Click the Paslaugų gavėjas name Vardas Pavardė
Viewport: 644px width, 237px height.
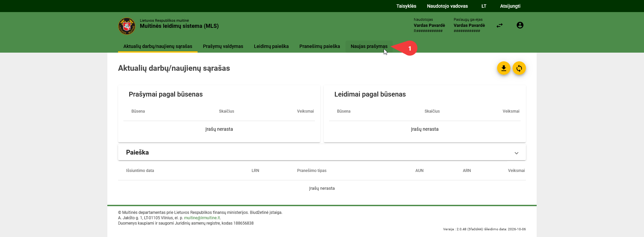click(469, 25)
